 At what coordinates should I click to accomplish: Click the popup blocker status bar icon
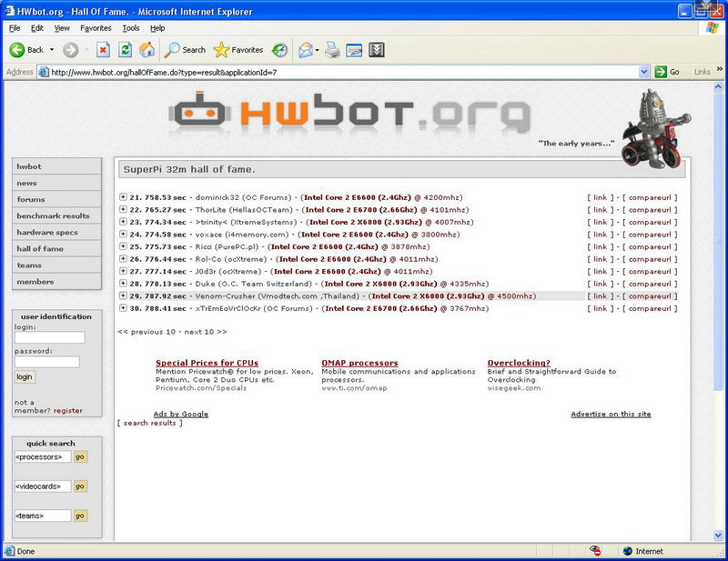[x=595, y=551]
